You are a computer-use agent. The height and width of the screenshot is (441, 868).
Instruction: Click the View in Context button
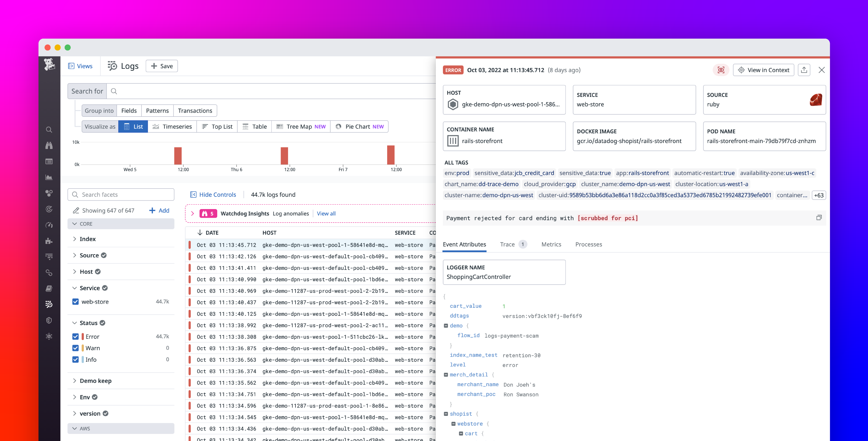[764, 70]
